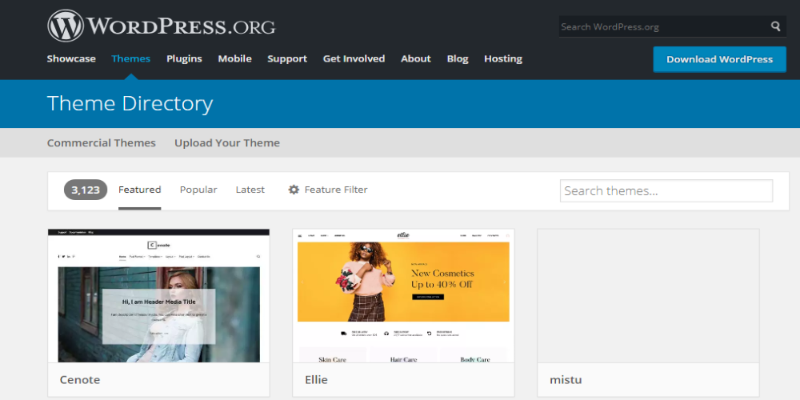Screen dimensions: 800x400
Task: Click the Ellie theme name
Action: tap(316, 380)
